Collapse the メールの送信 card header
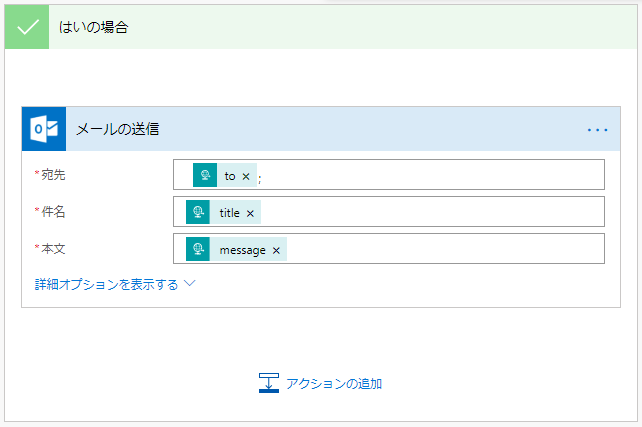This screenshot has width=642, height=427. coord(321,129)
